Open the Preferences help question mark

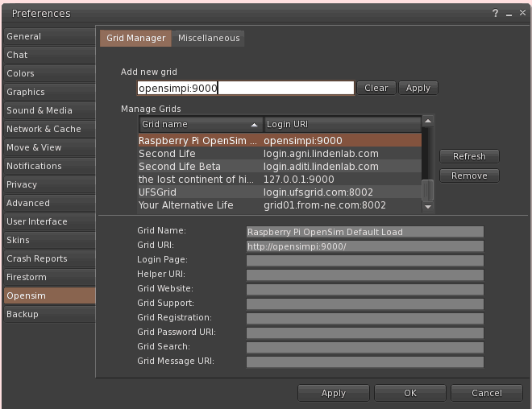click(496, 13)
